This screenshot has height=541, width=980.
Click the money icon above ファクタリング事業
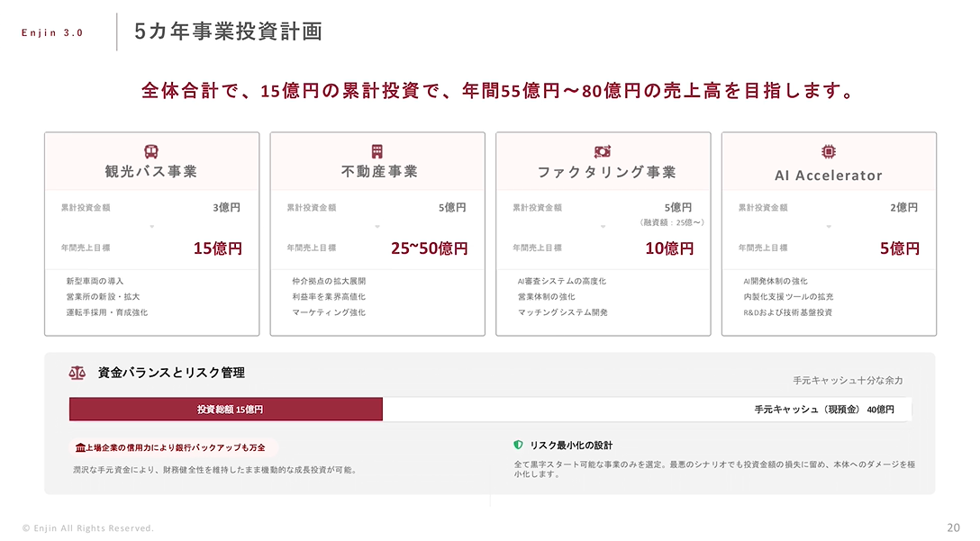pyautogui.click(x=603, y=151)
